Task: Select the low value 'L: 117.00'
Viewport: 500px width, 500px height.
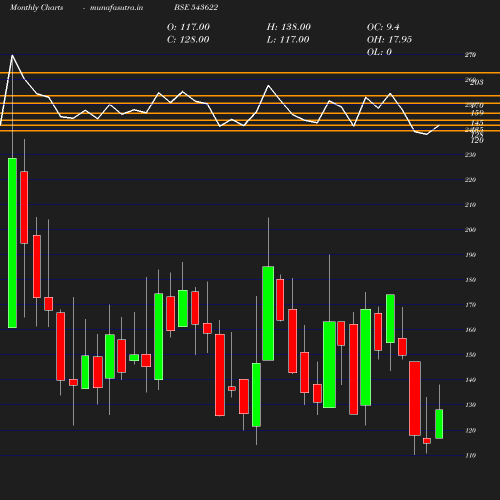Action: point(288,40)
